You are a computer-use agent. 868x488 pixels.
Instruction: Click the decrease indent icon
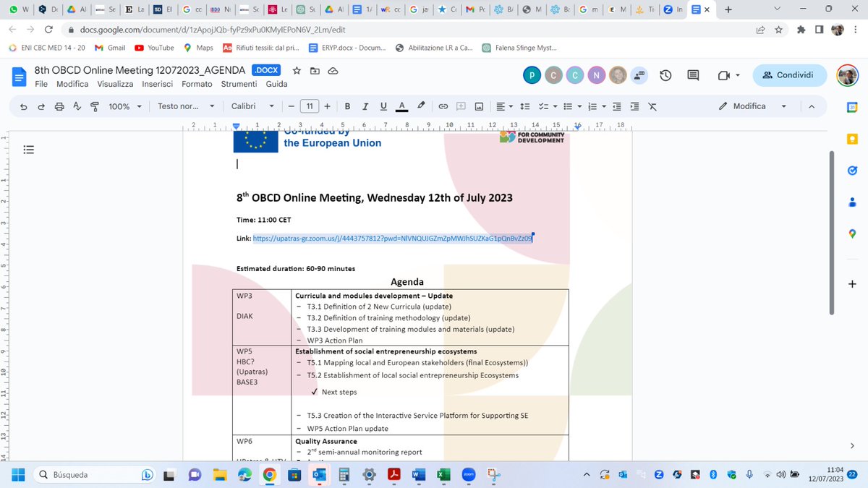click(616, 106)
